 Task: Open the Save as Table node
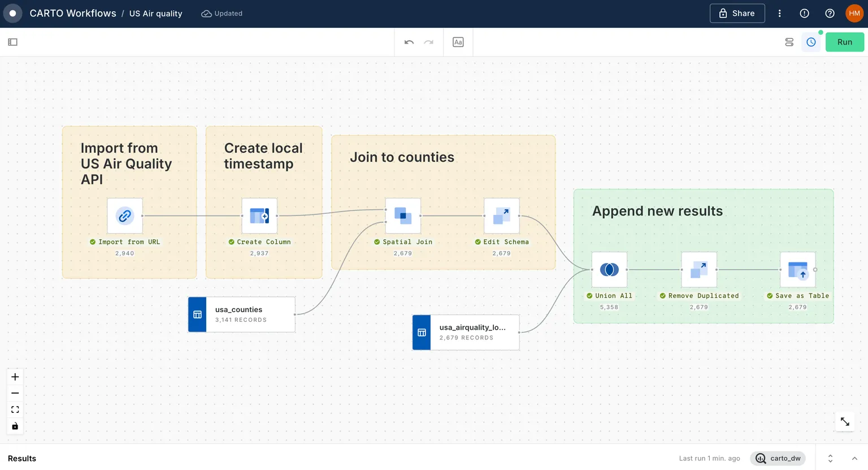pyautogui.click(x=797, y=270)
